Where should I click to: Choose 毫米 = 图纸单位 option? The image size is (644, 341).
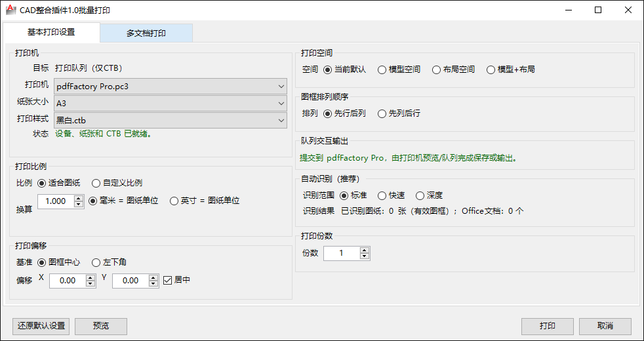[x=124, y=201]
